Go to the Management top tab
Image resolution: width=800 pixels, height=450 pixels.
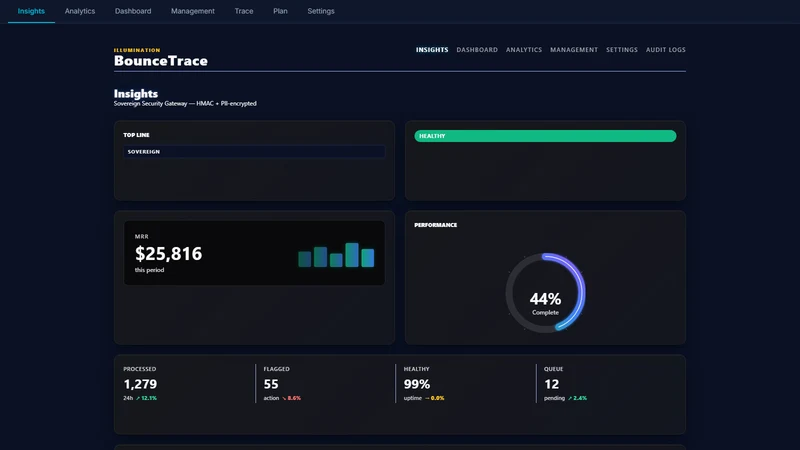(192, 11)
